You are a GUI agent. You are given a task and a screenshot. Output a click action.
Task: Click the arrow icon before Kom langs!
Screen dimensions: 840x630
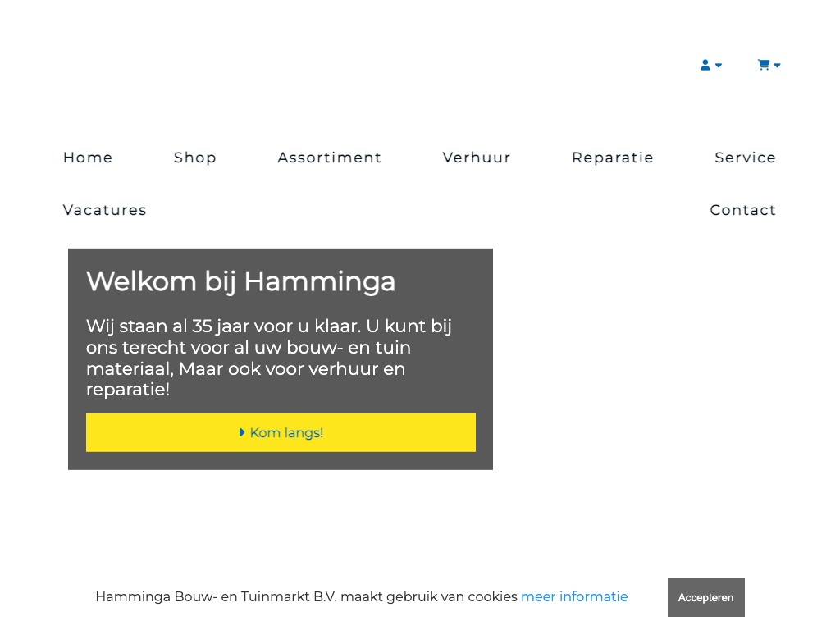click(242, 432)
